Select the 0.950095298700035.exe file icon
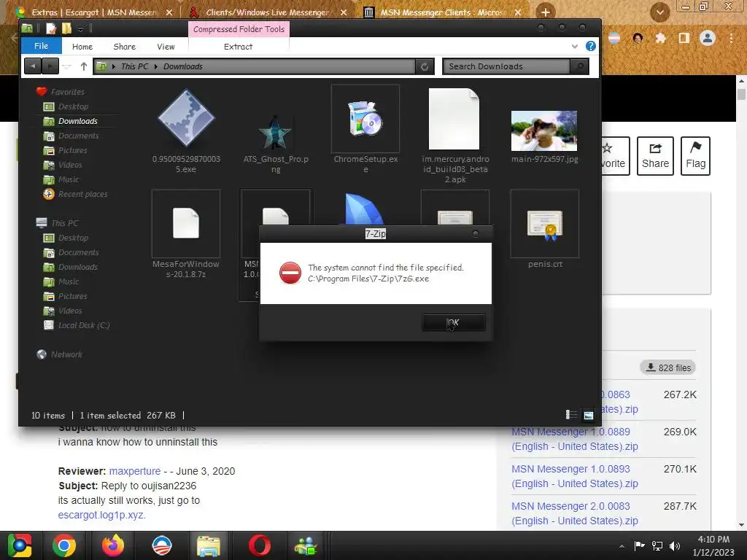 pyautogui.click(x=186, y=117)
